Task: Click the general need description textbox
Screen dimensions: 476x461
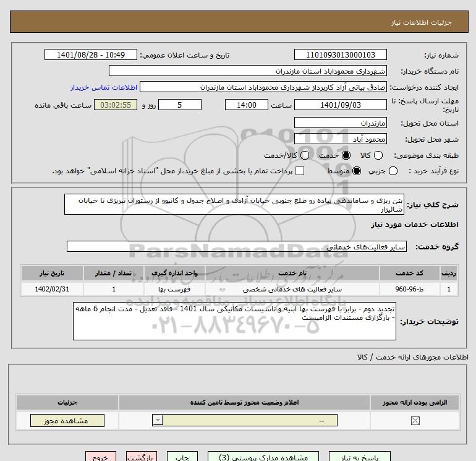Action: coord(234,205)
